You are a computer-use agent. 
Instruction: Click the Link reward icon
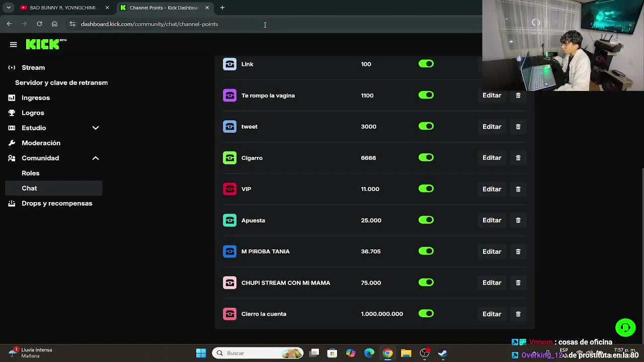pos(229,64)
